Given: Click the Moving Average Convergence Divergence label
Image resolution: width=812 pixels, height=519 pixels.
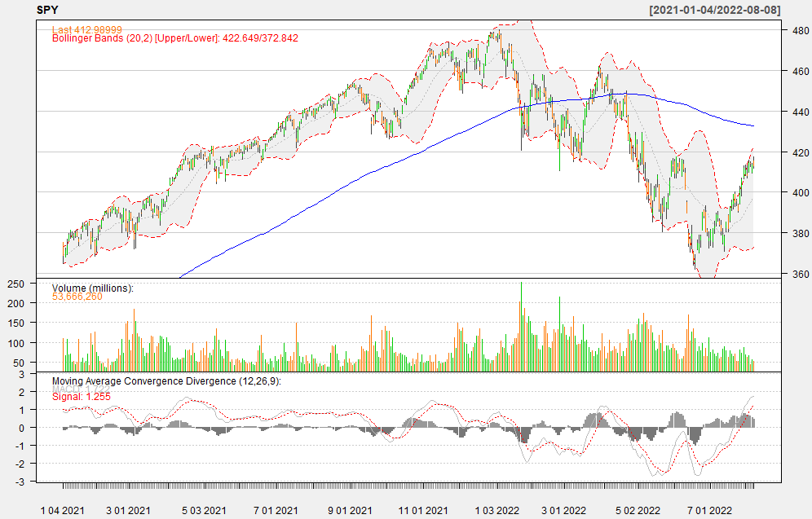Looking at the screenshot, I should point(166,380).
